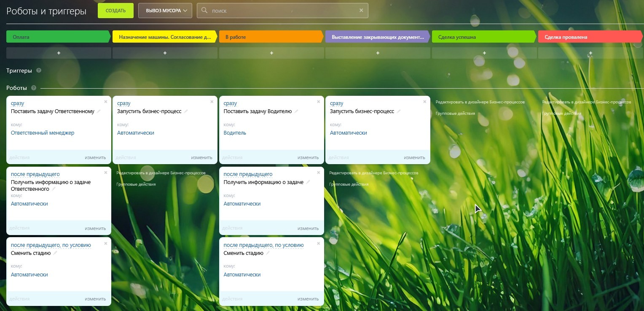Viewport: 644px width, 311px height.
Task: Close the Получить информацию о задаче Ответственного robot
Action: click(106, 173)
